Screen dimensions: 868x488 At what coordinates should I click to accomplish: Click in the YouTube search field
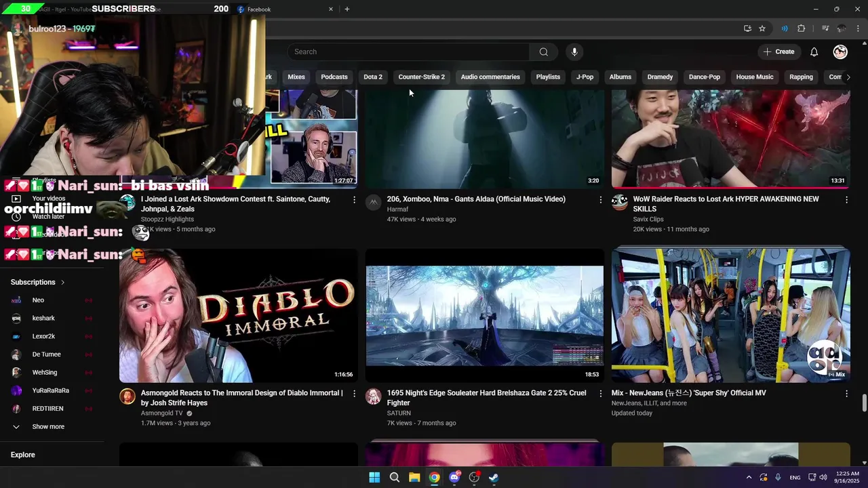[x=408, y=52]
